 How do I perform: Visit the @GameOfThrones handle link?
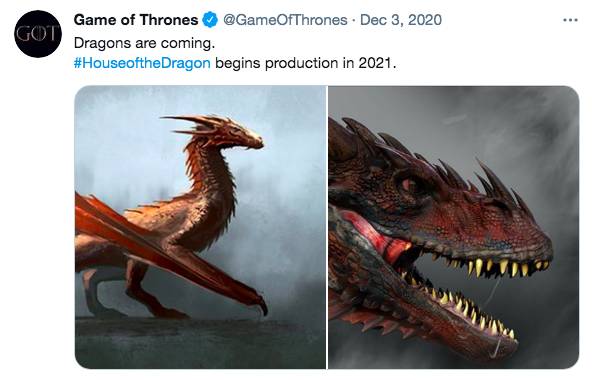tap(285, 20)
